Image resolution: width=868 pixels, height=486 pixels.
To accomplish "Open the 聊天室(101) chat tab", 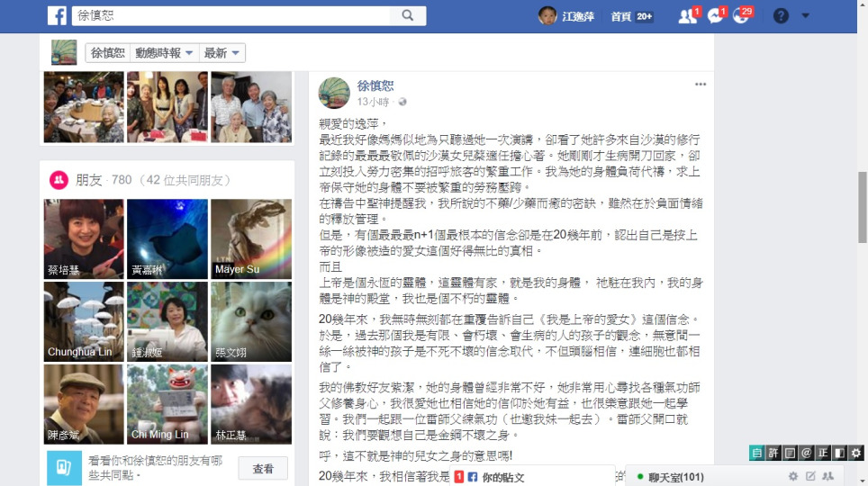I will (x=676, y=477).
